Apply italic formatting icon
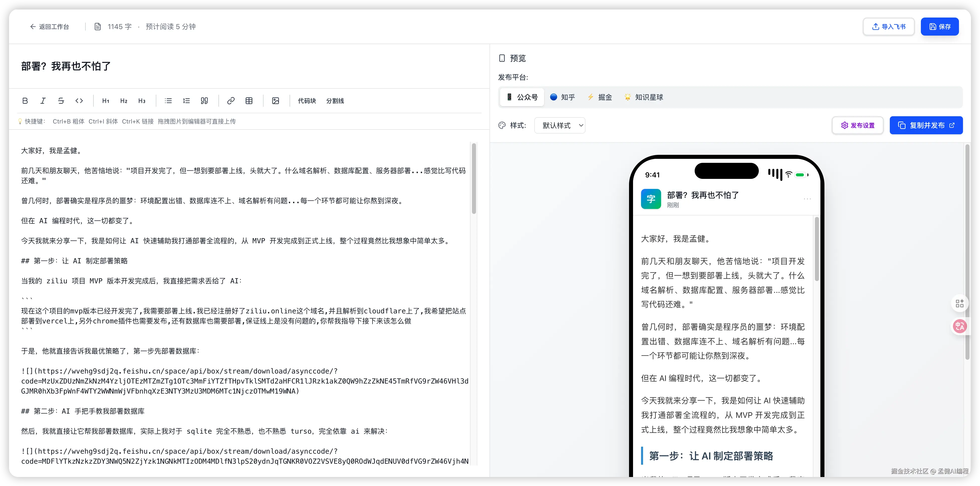The image size is (980, 486). pos(43,101)
